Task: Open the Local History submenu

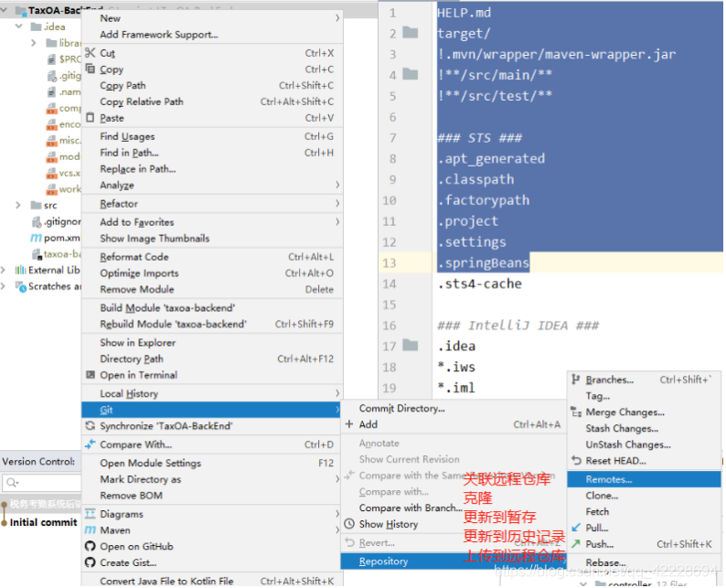Action: point(212,393)
